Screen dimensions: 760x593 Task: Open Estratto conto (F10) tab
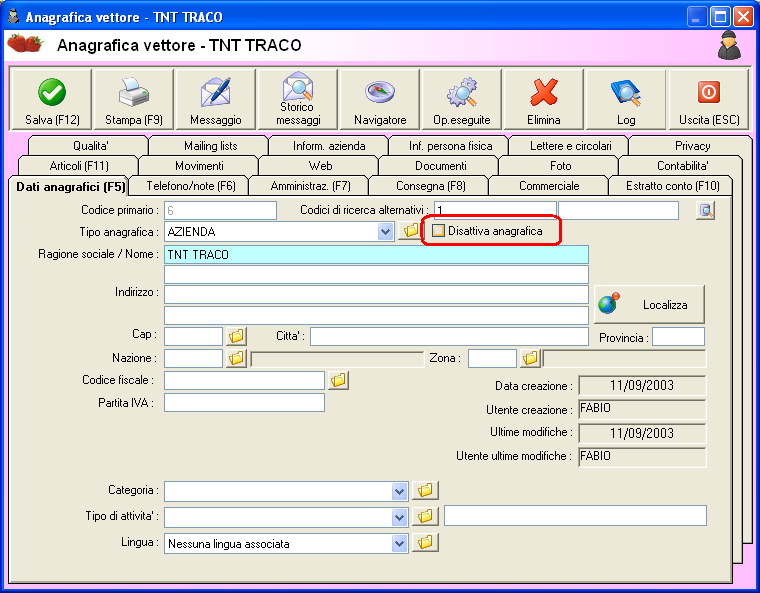[672, 186]
